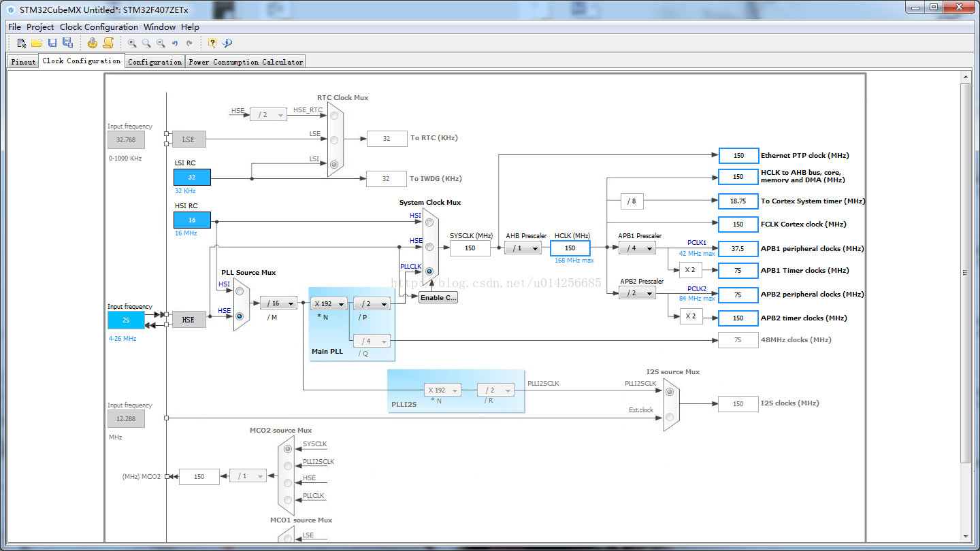Click the APB1 peripheral clocks 37.5 box
The height and width of the screenshot is (551, 980).
click(x=738, y=249)
